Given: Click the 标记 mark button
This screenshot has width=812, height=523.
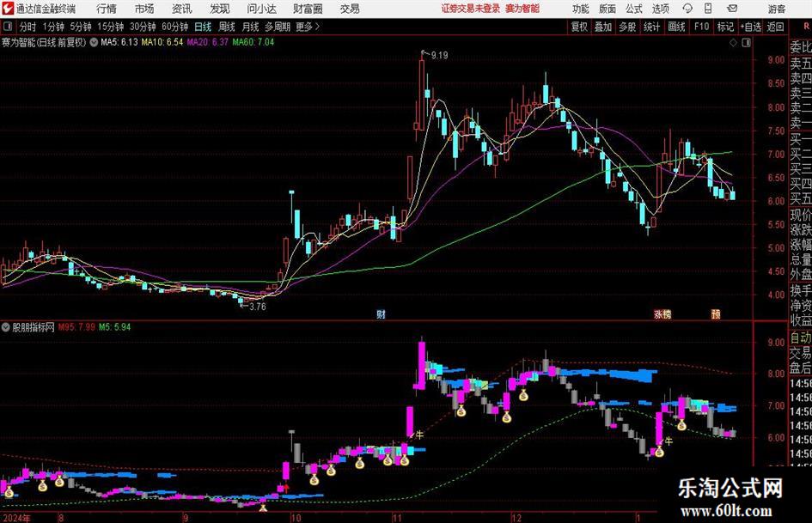Looking at the screenshot, I should (x=725, y=27).
